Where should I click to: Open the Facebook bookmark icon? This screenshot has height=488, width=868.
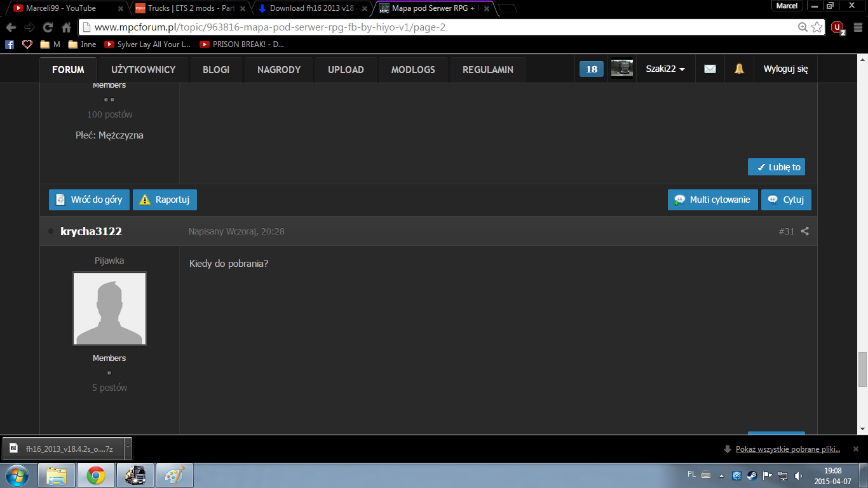(x=10, y=44)
